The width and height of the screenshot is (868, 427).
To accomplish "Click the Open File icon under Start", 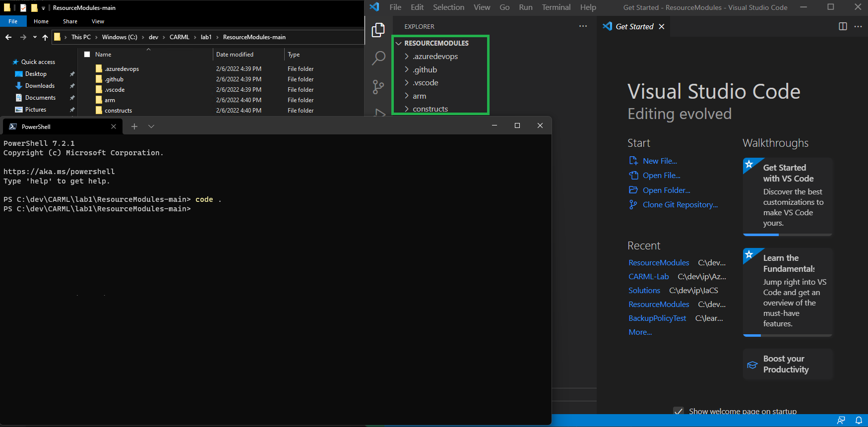I will [633, 175].
